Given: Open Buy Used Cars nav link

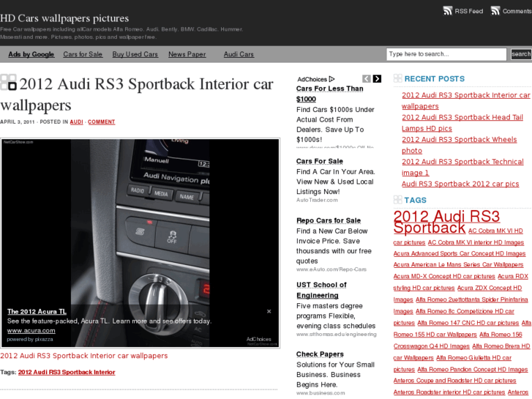Looking at the screenshot, I should [135, 54].
